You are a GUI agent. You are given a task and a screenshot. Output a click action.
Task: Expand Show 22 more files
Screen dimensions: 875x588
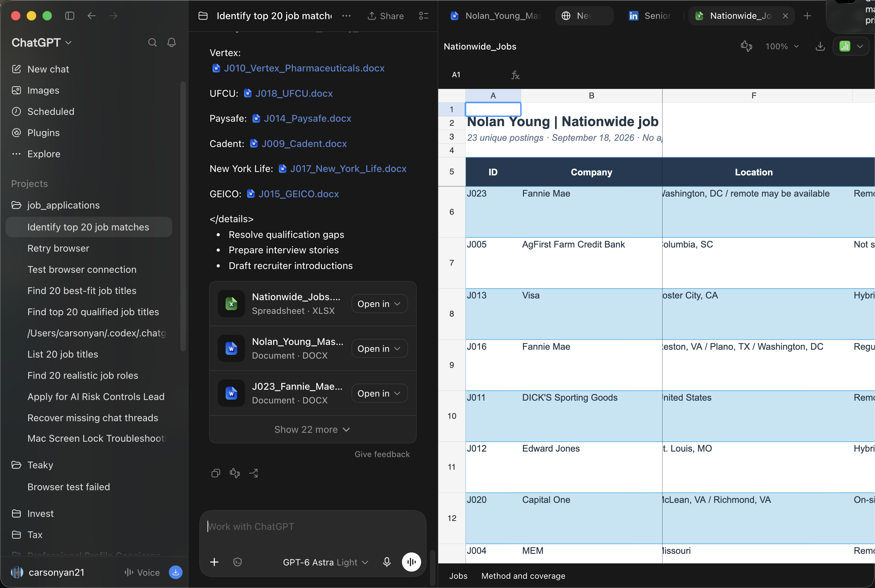tap(312, 429)
